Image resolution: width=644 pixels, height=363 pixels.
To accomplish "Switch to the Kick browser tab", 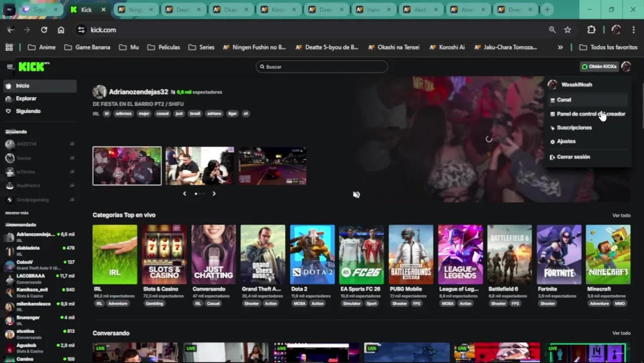I will (89, 10).
